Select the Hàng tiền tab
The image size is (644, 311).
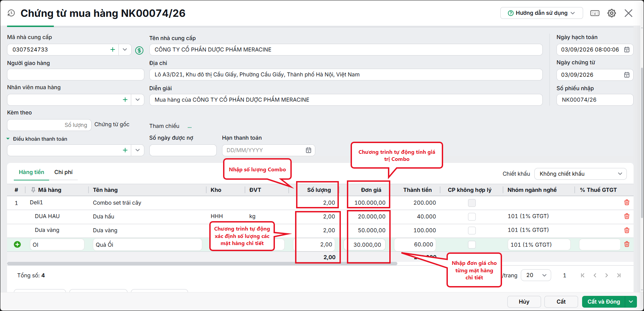click(x=31, y=172)
